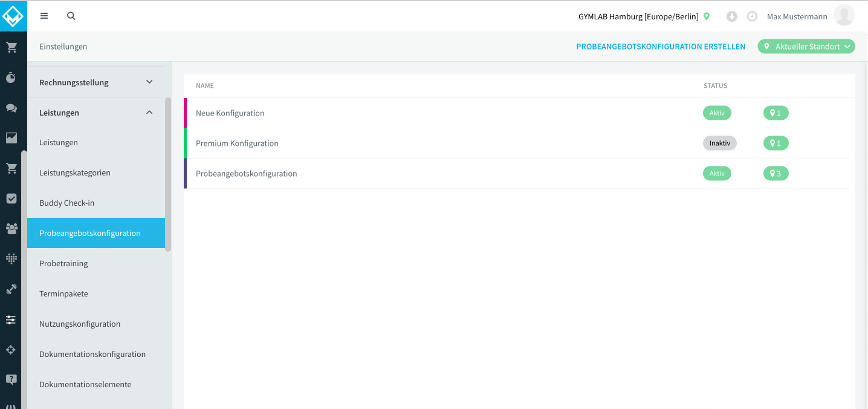Click the green location pin beside GYMLAB Hamburg
This screenshot has width=868, height=409.
(706, 16)
